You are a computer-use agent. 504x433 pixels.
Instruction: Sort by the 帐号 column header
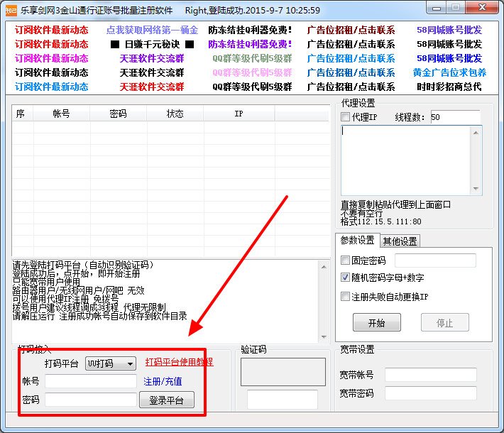pyautogui.click(x=61, y=114)
